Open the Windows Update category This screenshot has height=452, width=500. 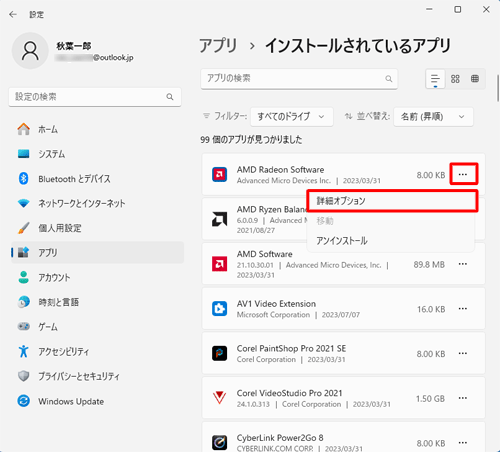tap(97, 401)
